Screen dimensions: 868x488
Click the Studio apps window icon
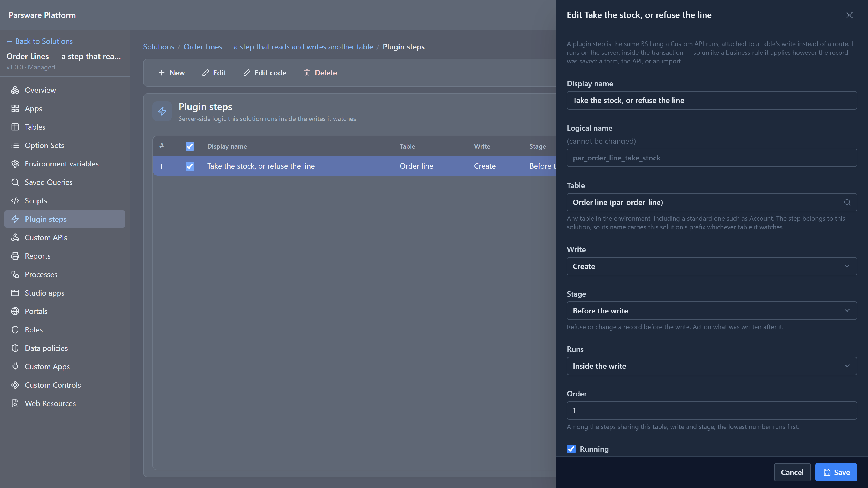tap(15, 293)
